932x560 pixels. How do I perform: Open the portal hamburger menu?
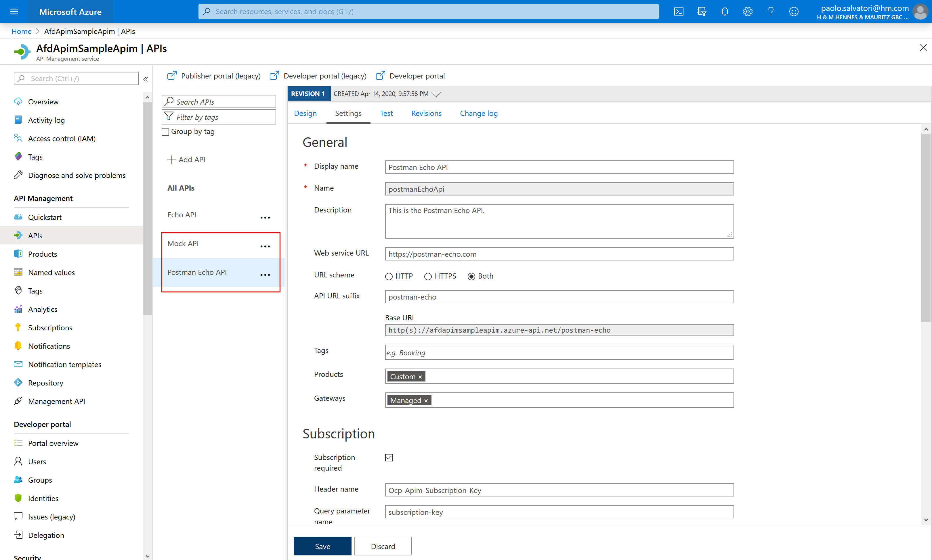[14, 11]
